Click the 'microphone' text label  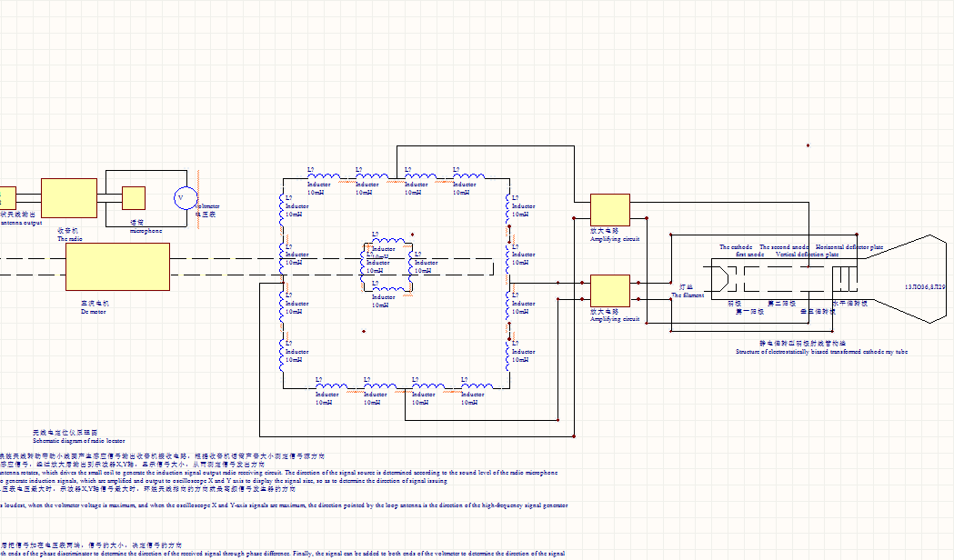click(x=146, y=231)
